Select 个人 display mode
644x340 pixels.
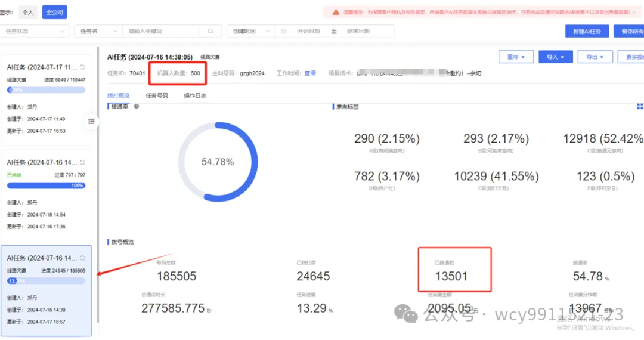click(28, 13)
